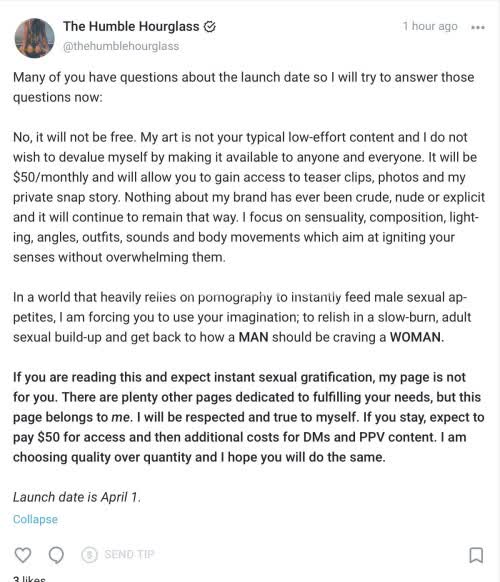This screenshot has width=500, height=582.
Task: Click the 'In a world that heavily relies' paragraph
Action: pos(242,317)
